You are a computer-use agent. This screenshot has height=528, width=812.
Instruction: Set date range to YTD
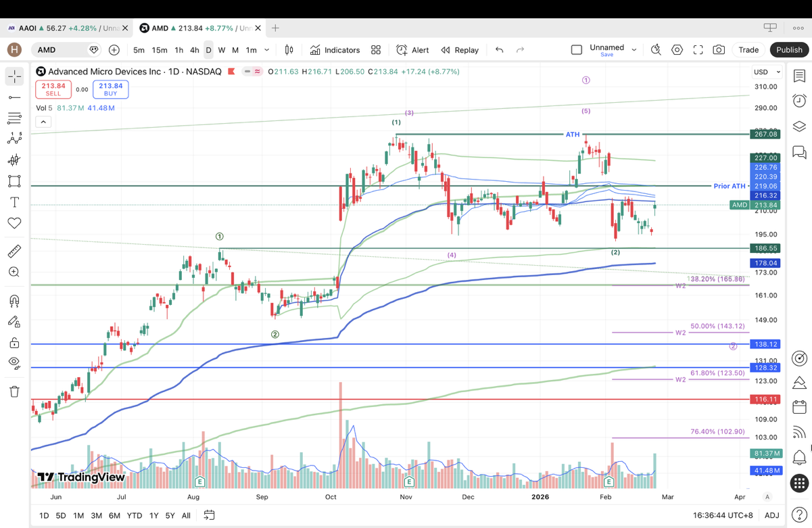(x=134, y=515)
